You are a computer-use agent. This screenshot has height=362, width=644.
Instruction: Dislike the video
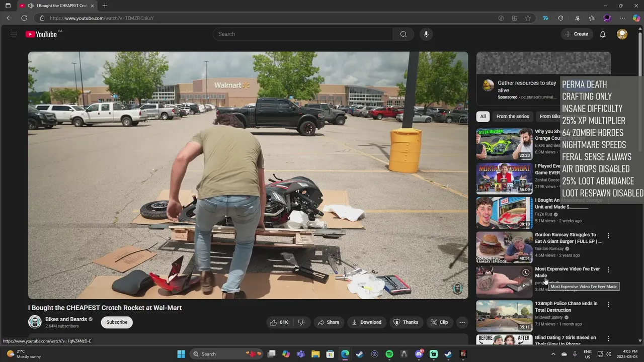coord(301,322)
